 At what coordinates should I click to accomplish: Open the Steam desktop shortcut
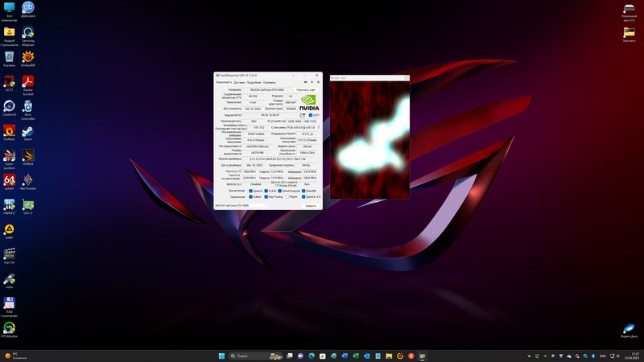(x=28, y=133)
